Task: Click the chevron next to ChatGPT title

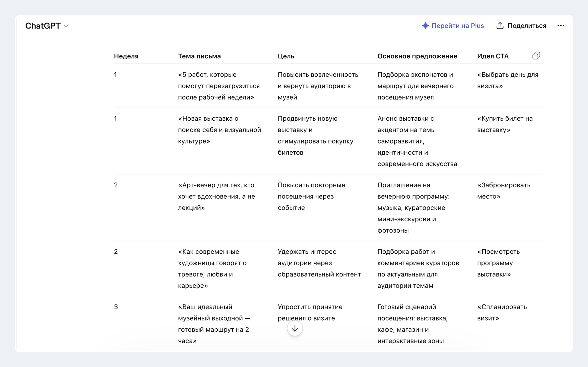Action: click(x=66, y=26)
